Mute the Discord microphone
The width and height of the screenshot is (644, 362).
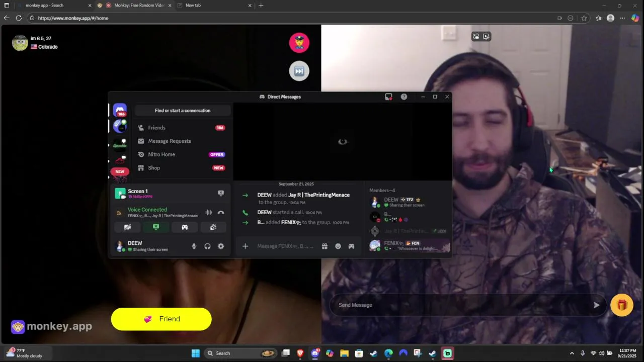coord(194,246)
